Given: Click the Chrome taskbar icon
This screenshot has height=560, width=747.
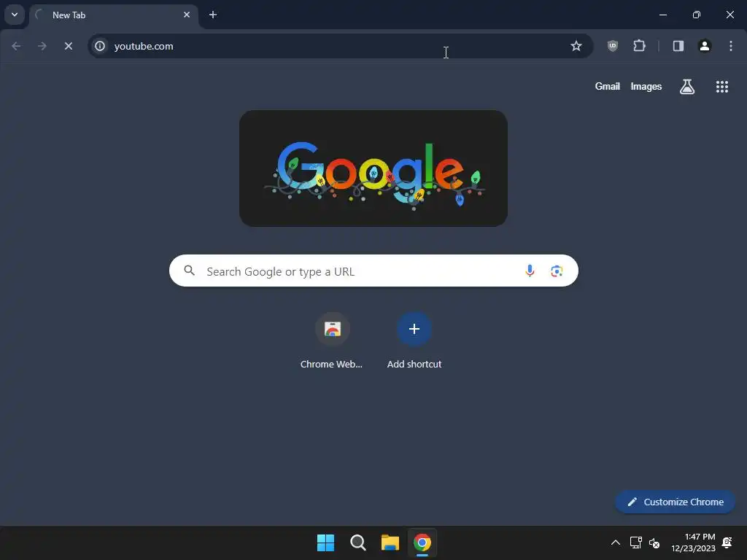Looking at the screenshot, I should 422,542.
